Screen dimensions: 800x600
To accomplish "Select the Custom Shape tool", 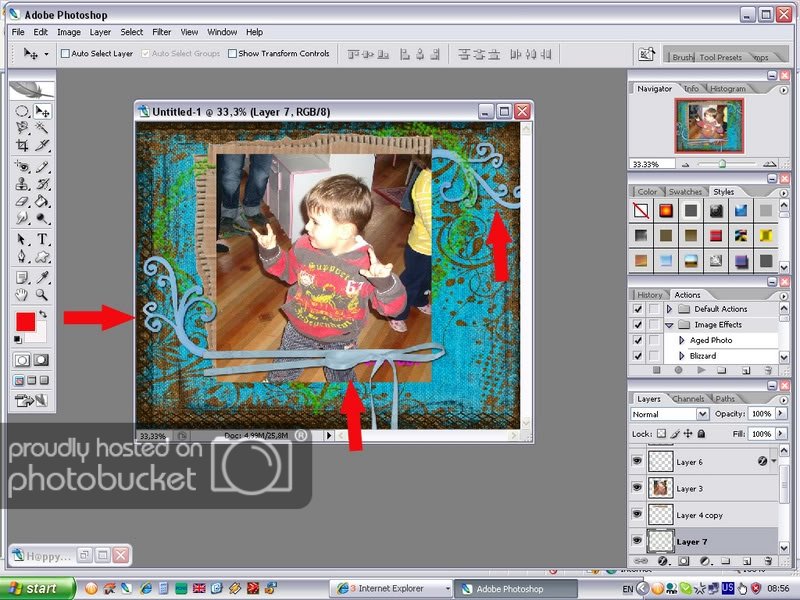I will click(42, 256).
